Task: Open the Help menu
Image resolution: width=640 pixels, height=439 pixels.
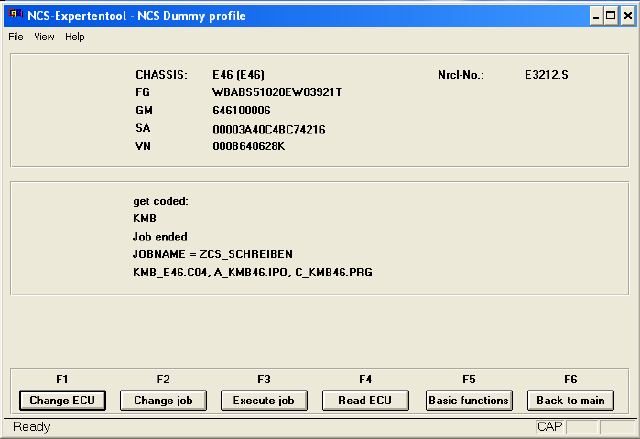Action: 75,37
